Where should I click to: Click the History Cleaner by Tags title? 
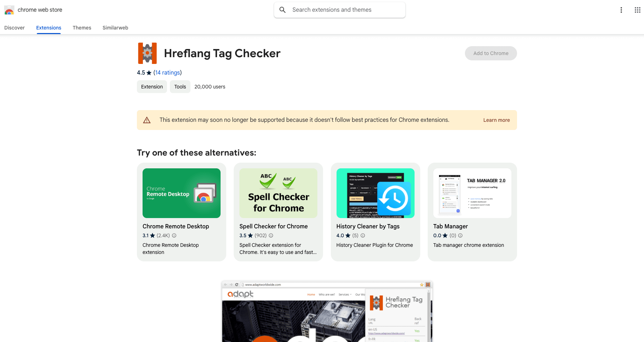tap(368, 226)
